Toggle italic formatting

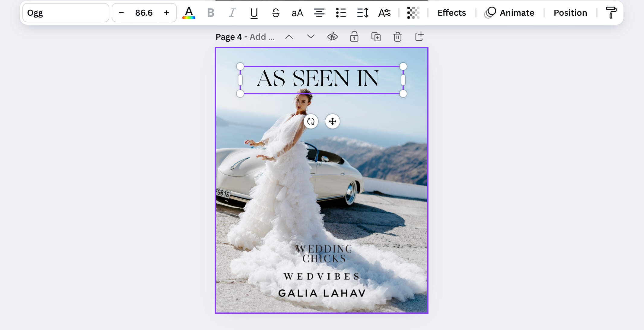click(232, 13)
